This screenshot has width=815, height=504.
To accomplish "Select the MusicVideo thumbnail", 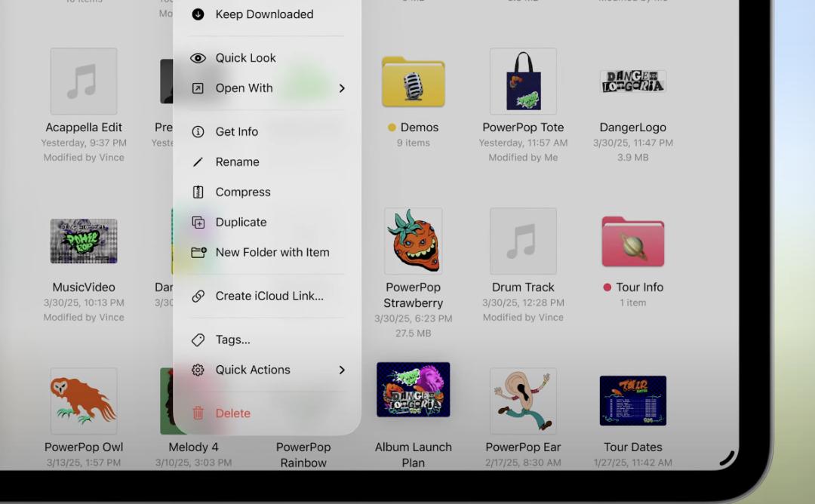I will 84,241.
